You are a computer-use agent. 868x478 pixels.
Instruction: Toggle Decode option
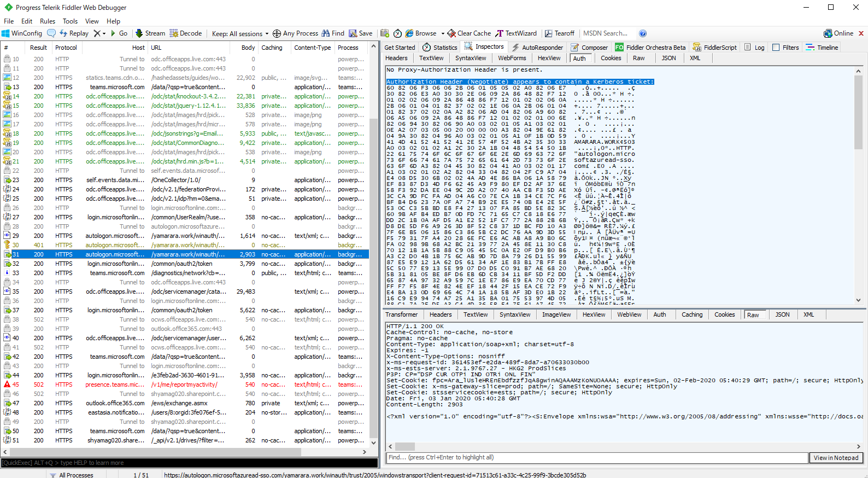tap(186, 33)
